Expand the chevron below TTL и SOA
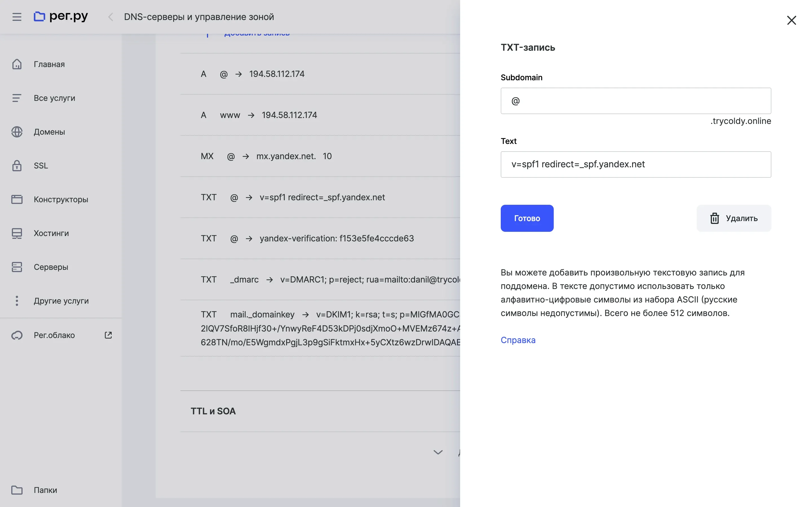812x507 pixels. (438, 452)
